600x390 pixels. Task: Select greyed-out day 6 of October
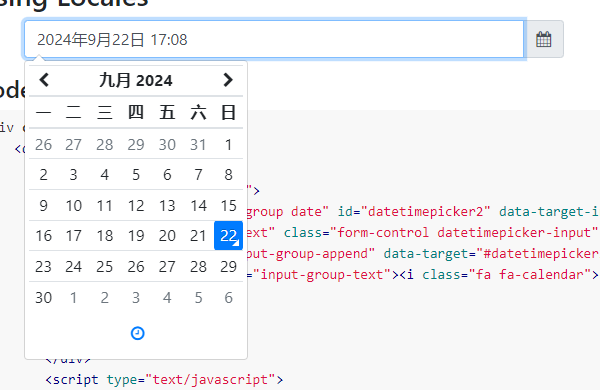(228, 297)
